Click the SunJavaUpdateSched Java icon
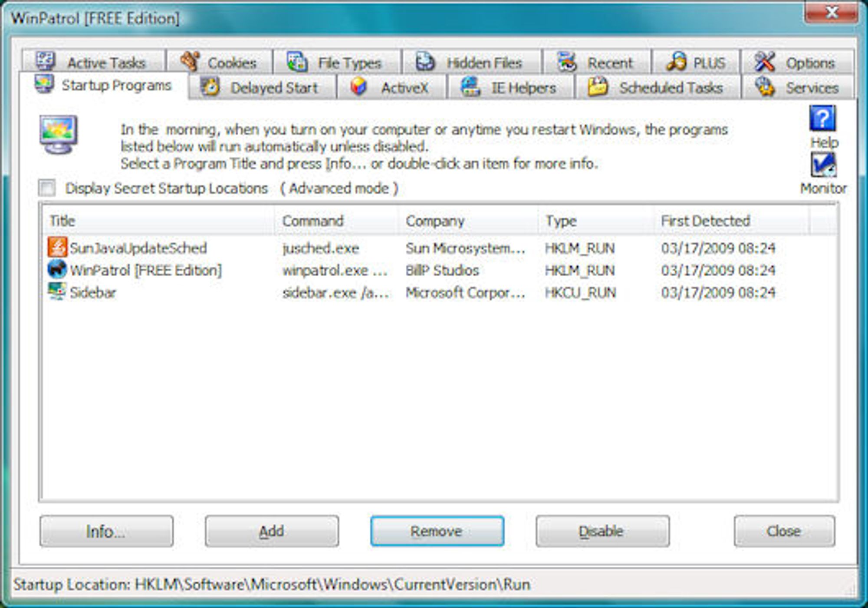Viewport: 868px width, 608px height. (57, 247)
